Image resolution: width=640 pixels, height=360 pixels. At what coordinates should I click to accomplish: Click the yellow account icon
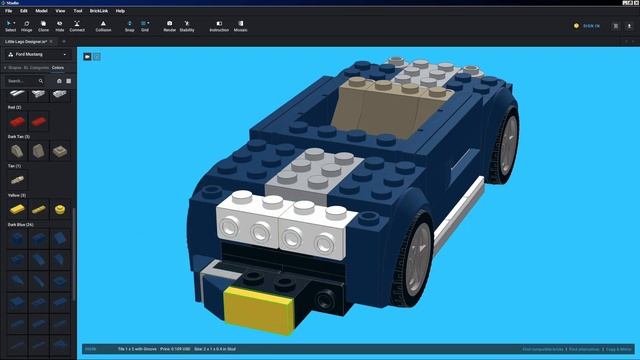(x=576, y=26)
